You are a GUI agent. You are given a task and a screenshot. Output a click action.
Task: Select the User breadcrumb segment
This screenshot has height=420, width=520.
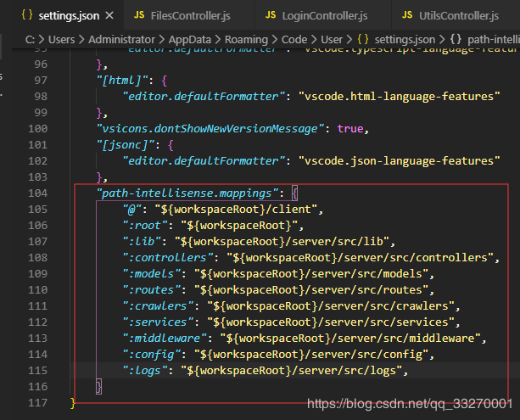click(332, 40)
